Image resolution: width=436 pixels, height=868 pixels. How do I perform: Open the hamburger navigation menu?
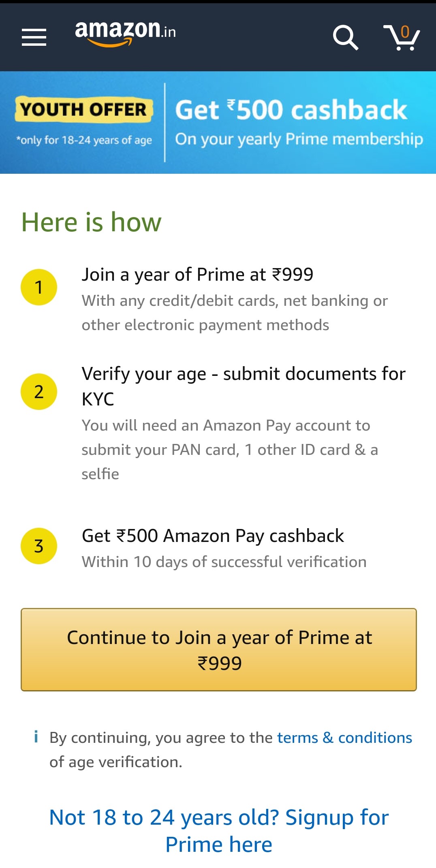(x=34, y=37)
